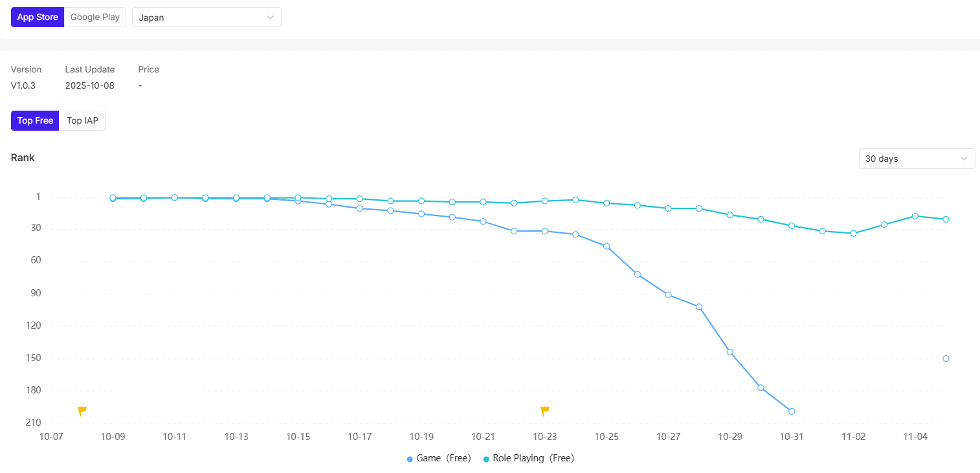
Task: Open the 30 days range selector
Action: click(x=916, y=159)
